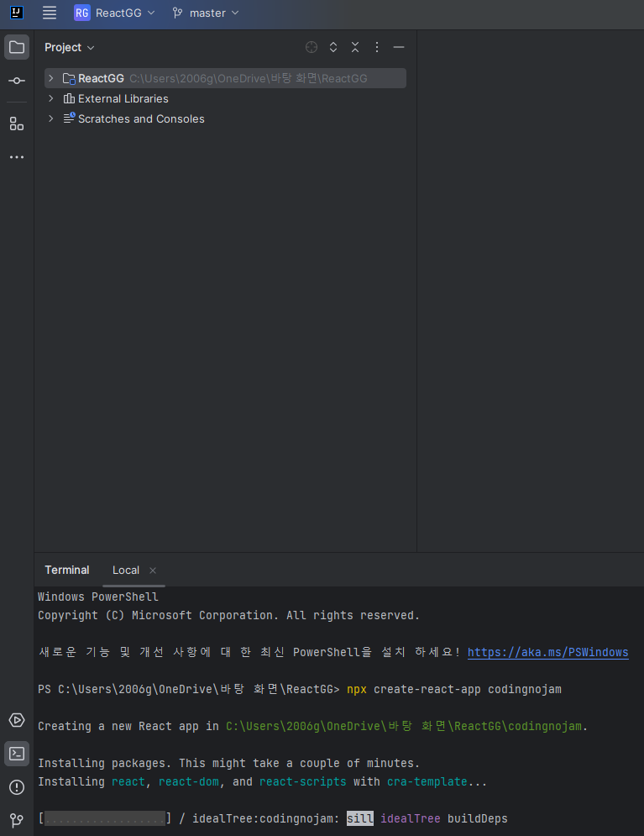Expand the ReactGG folder node
This screenshot has width=644, height=836.
[51, 78]
